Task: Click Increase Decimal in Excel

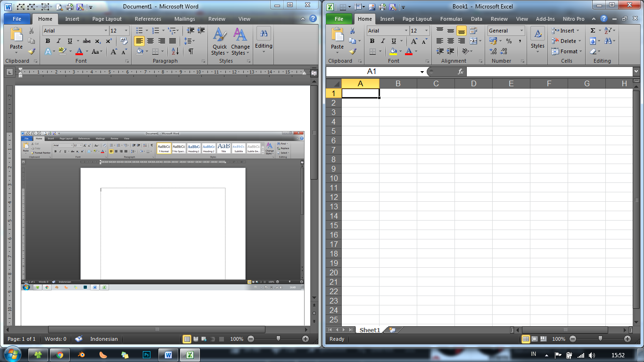Action: pyautogui.click(x=493, y=51)
